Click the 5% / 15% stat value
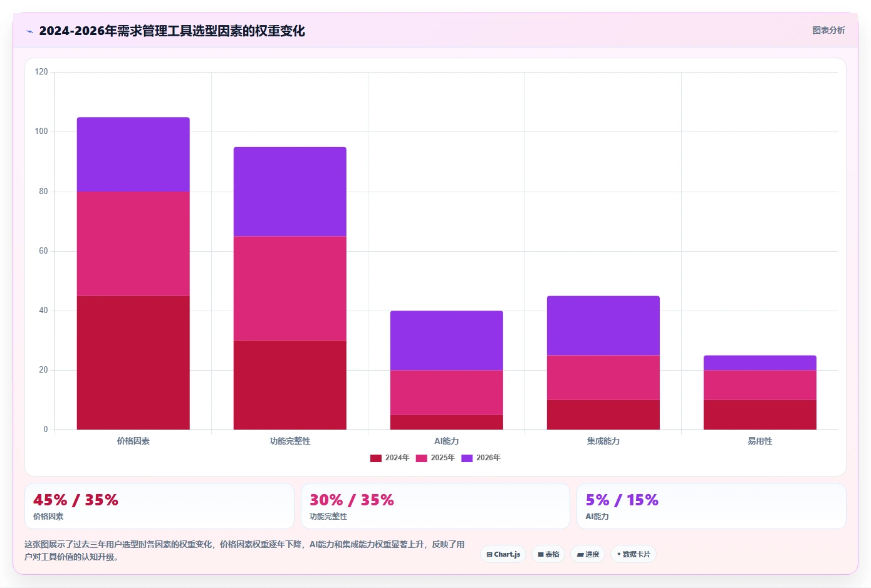Screen dimensions: 871x588 (x=622, y=500)
